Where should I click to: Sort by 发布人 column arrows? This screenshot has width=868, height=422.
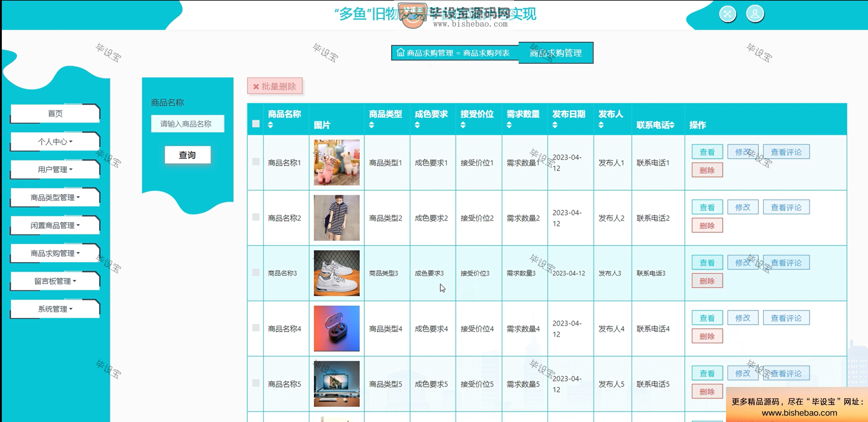tap(601, 125)
